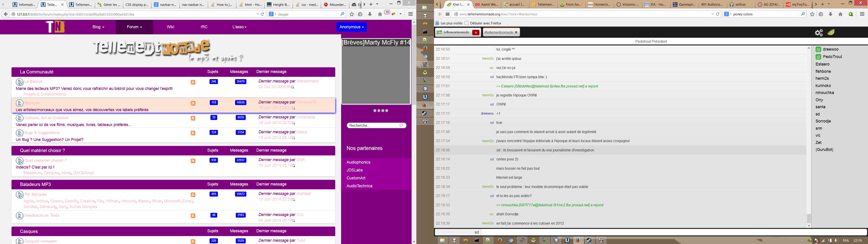The width and height of the screenshot is (868, 244).
Task: Reload the forum page in left browser
Action: 262,14
